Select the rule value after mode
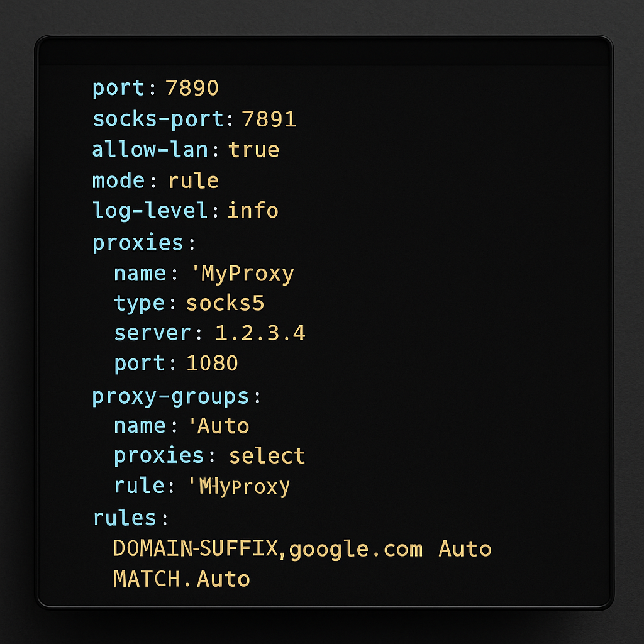 point(193,180)
